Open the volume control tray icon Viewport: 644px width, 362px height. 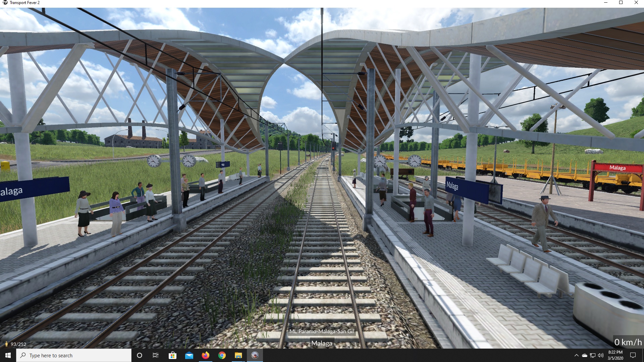pos(601,355)
